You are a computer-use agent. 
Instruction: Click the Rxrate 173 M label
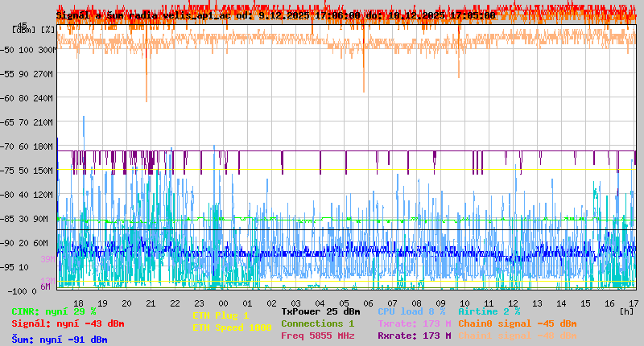[x=414, y=336]
